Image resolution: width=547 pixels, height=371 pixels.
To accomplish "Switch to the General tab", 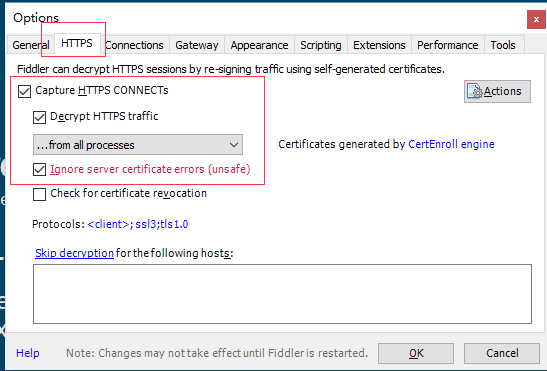I will pyautogui.click(x=31, y=45).
